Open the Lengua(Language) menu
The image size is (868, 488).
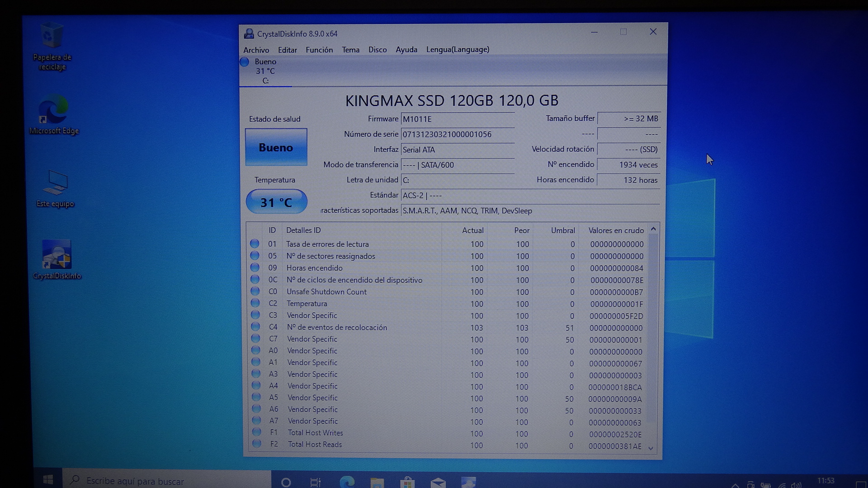[x=458, y=50]
